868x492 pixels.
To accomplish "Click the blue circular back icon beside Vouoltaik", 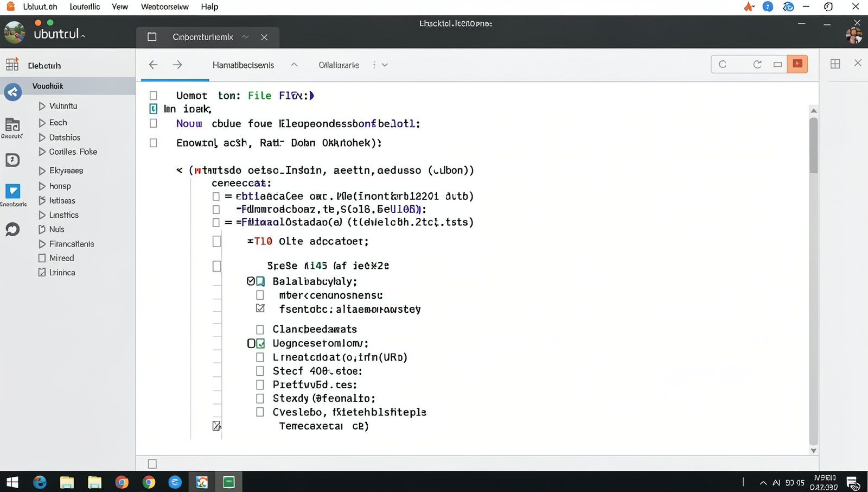I will pos(13,92).
